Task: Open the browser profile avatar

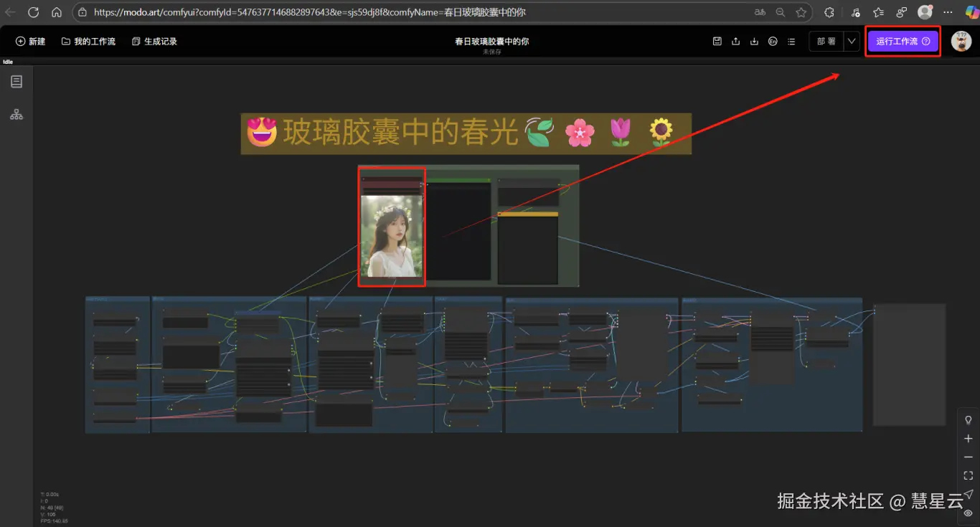Action: tap(925, 12)
